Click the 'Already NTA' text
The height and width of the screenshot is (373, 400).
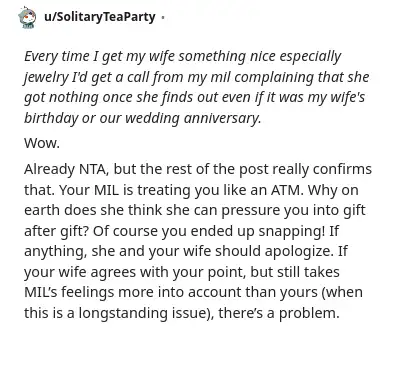pos(66,169)
